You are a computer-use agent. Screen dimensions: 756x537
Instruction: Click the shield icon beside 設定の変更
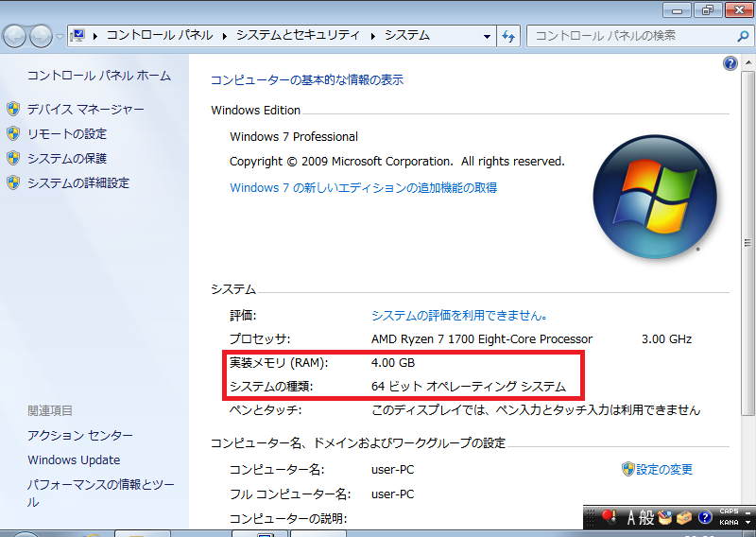[x=627, y=469]
